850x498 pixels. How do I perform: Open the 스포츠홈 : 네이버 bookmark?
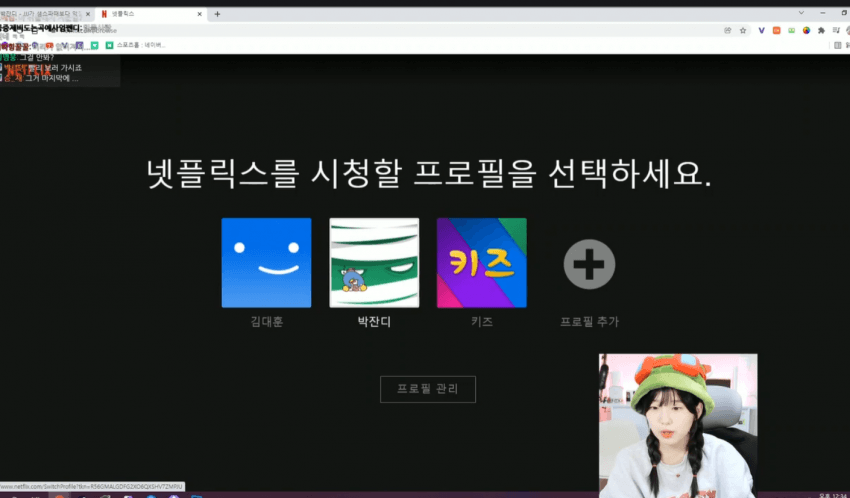click(x=136, y=45)
